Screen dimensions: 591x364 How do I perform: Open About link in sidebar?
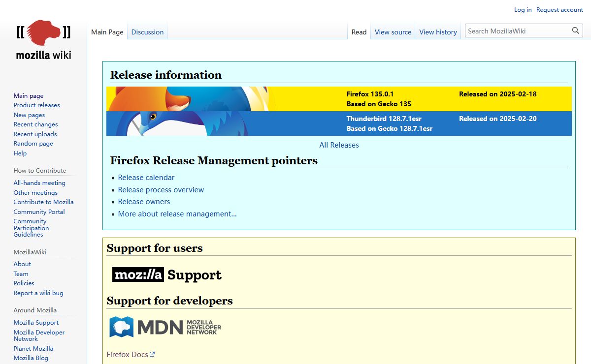pyautogui.click(x=22, y=264)
